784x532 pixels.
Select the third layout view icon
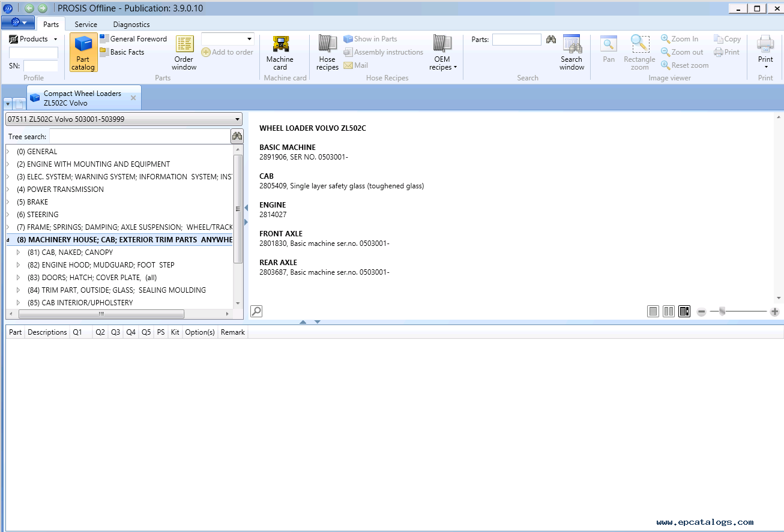tap(684, 311)
